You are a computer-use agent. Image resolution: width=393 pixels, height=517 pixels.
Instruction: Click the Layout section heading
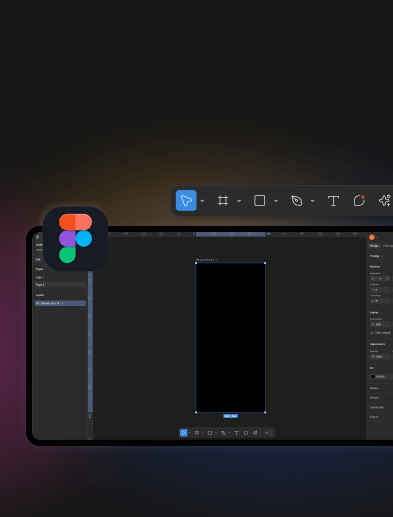(374, 313)
